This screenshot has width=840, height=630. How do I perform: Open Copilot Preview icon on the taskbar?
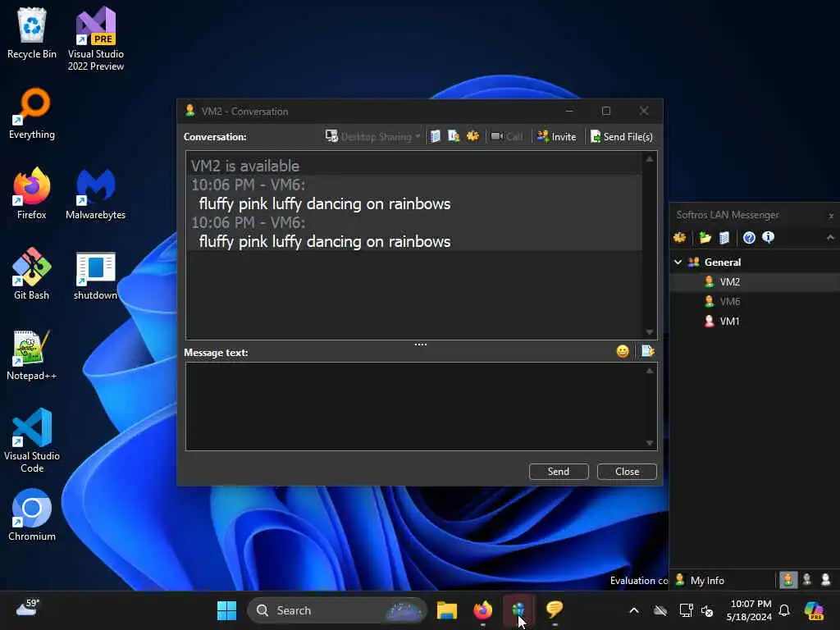pos(814,610)
